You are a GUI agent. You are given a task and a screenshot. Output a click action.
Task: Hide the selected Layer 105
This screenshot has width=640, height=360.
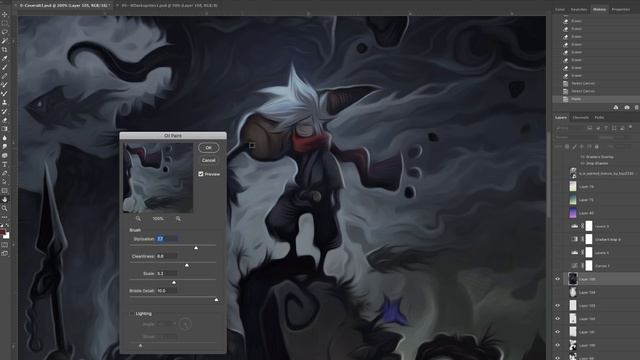pos(558,279)
